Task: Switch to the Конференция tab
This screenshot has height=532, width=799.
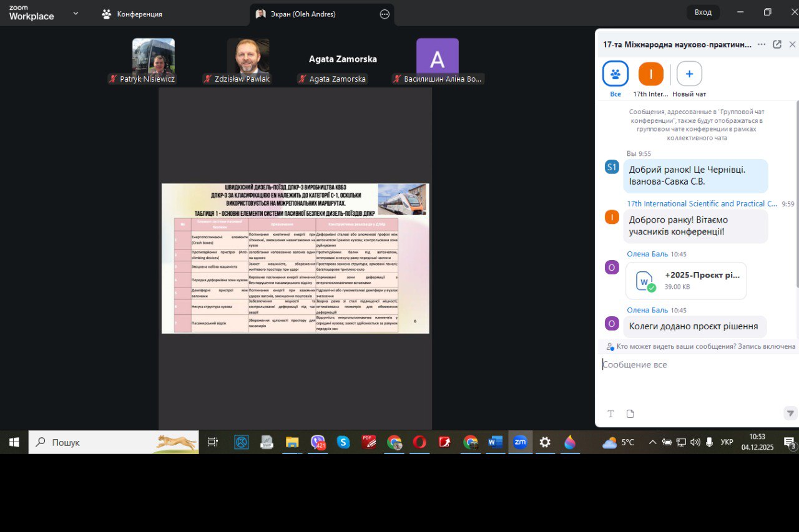Action: (x=132, y=14)
